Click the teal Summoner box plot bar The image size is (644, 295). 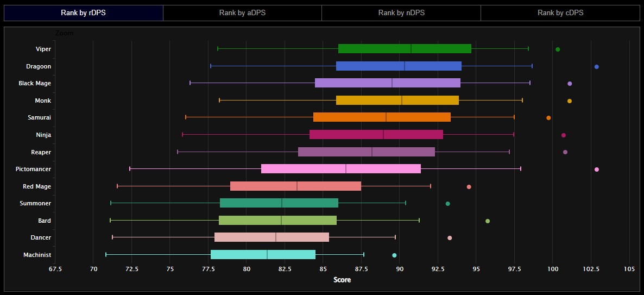279,203
